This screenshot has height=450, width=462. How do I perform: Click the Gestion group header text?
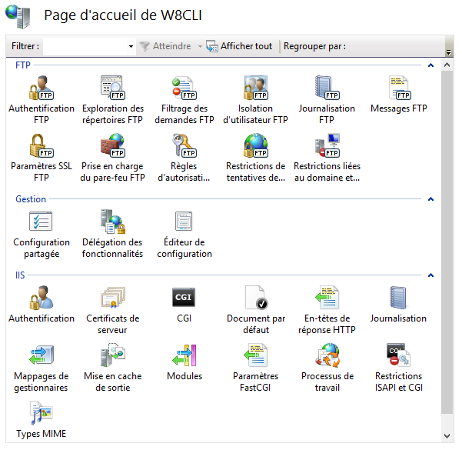[x=31, y=199]
